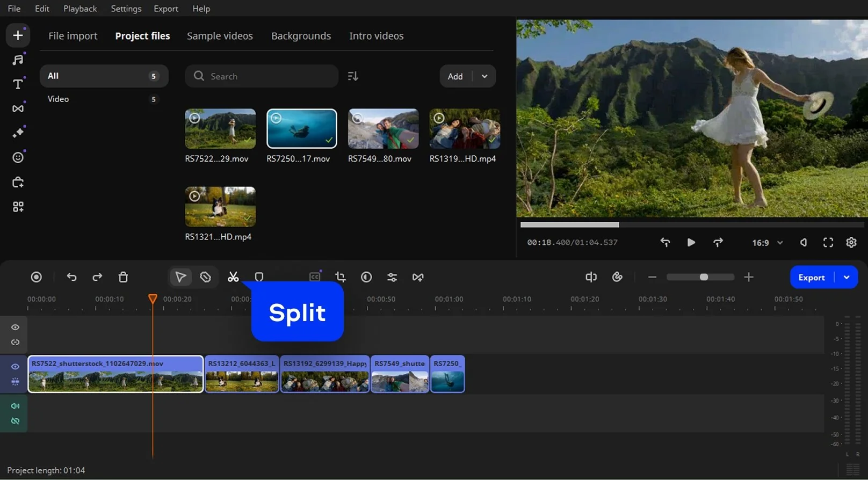Open the Playback menu
Screen dimensions: 868x480
[x=80, y=9]
